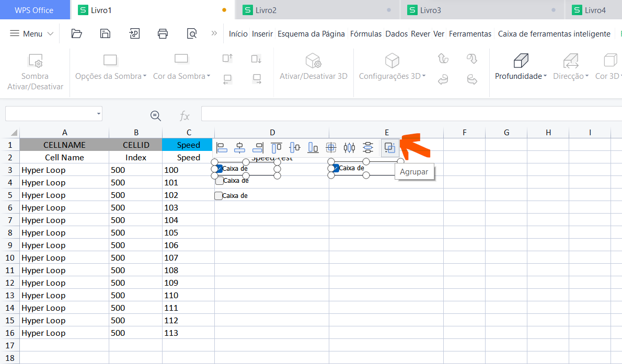This screenshot has height=364, width=622.
Task: Click the zoom magnifier beside formula bar
Action: pos(155,116)
